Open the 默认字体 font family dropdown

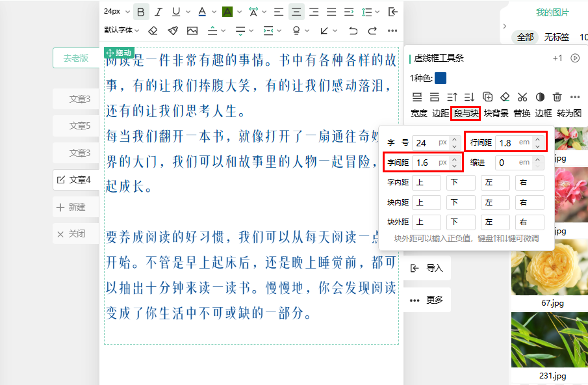point(121,31)
